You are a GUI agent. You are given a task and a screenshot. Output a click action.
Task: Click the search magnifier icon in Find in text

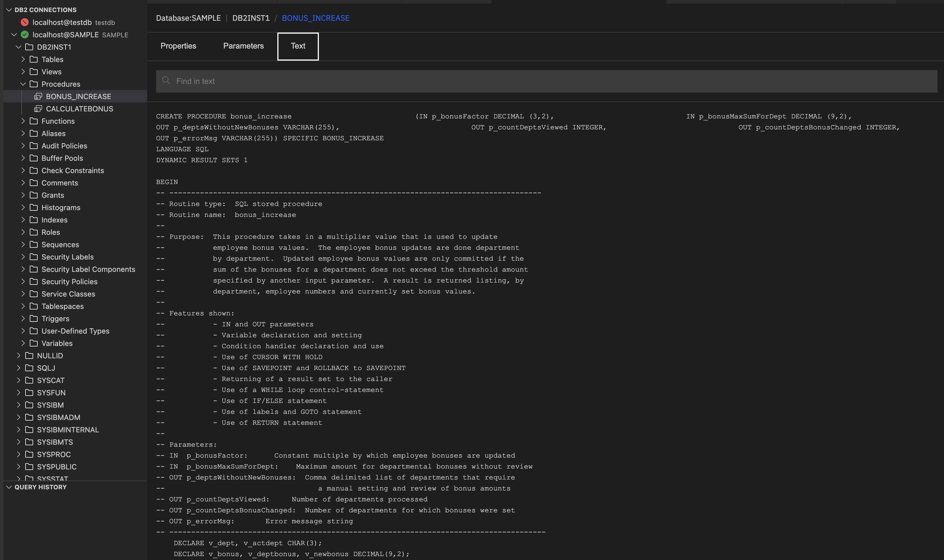coord(166,80)
